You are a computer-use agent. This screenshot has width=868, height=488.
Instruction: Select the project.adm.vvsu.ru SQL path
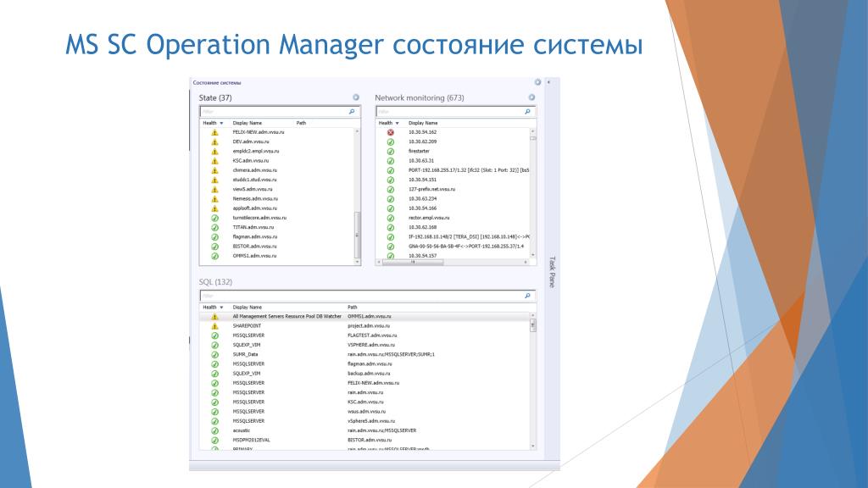369,326
